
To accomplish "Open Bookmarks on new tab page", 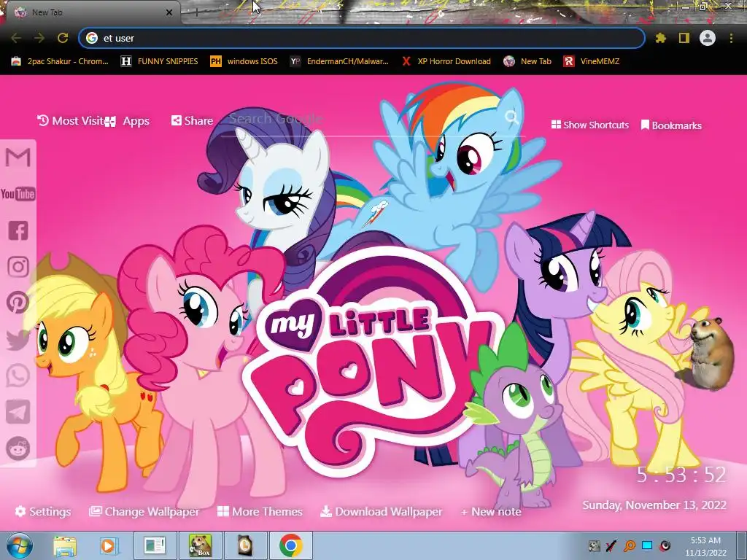I will pyautogui.click(x=671, y=125).
